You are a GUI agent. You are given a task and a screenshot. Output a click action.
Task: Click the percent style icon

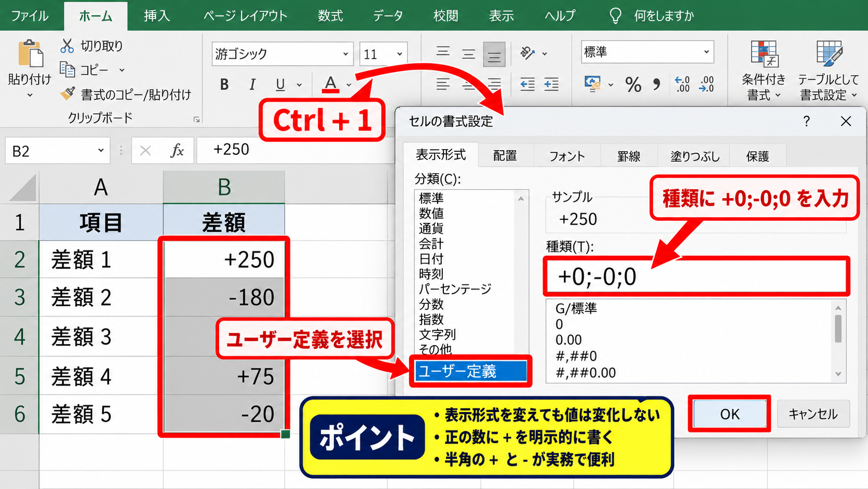(633, 84)
